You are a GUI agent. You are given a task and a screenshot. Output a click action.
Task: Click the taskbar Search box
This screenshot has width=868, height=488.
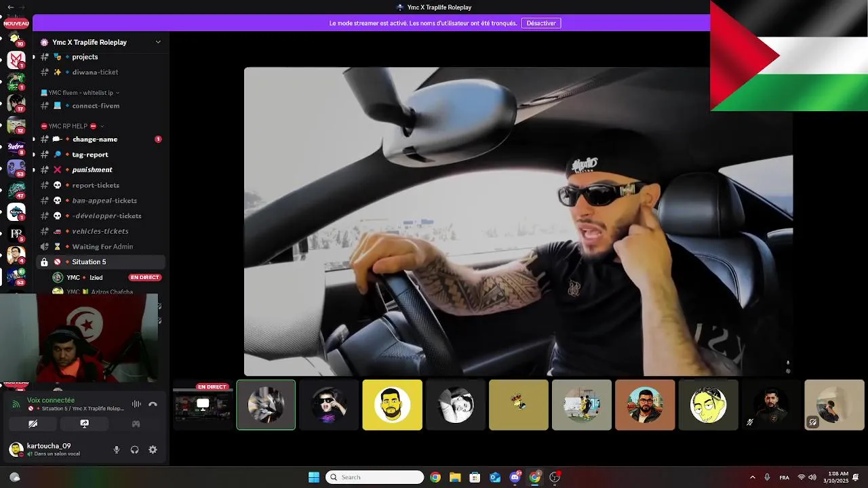pos(374,477)
